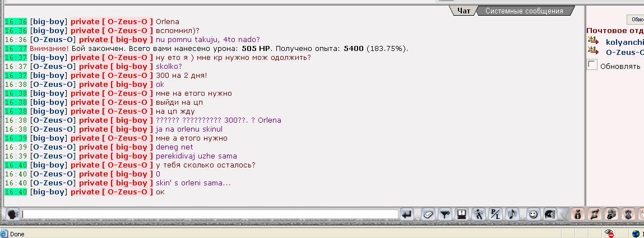This screenshot has height=238, width=644.
Task: Click the '?????? ?????????? 300??. ? Orlena' message
Action: point(219,120)
